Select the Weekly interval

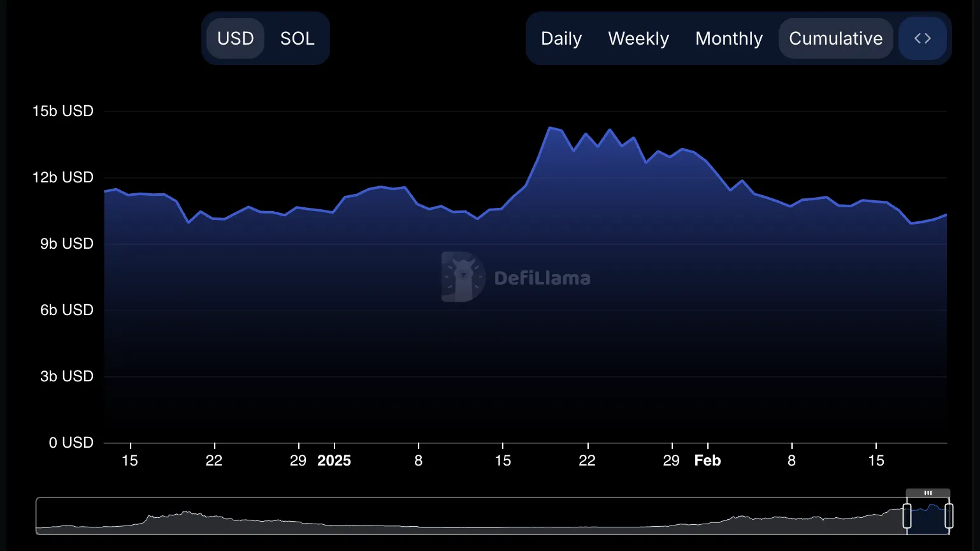click(x=638, y=38)
